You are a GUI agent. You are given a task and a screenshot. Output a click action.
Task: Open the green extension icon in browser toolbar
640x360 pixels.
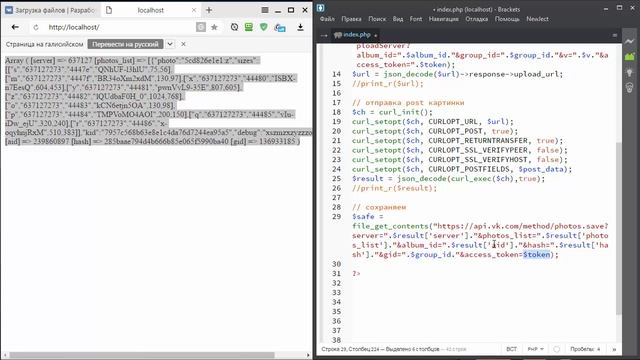click(x=249, y=27)
